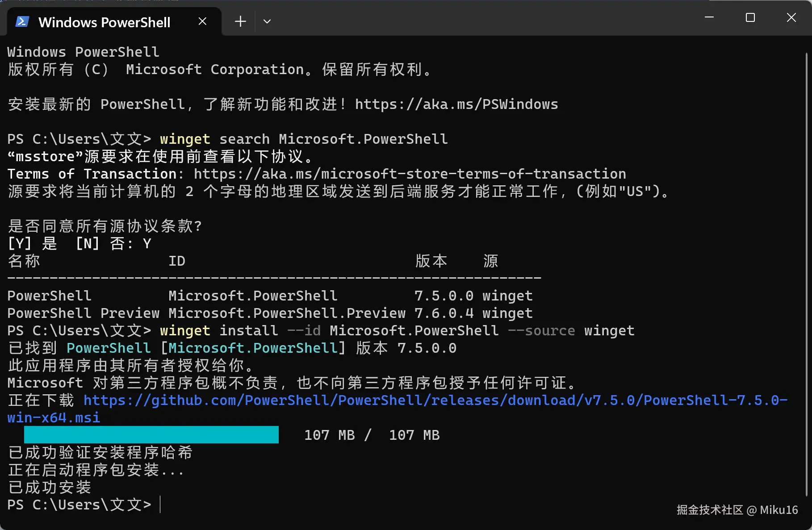Screen dimensions: 812x530
Task: Click the cyan [Microsoft.PowerShell] found package text
Action: 253,348
